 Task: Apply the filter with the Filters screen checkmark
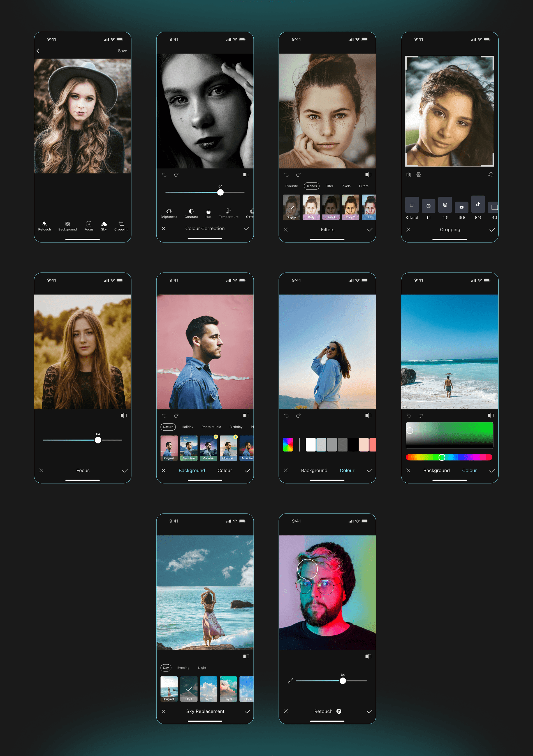point(370,230)
